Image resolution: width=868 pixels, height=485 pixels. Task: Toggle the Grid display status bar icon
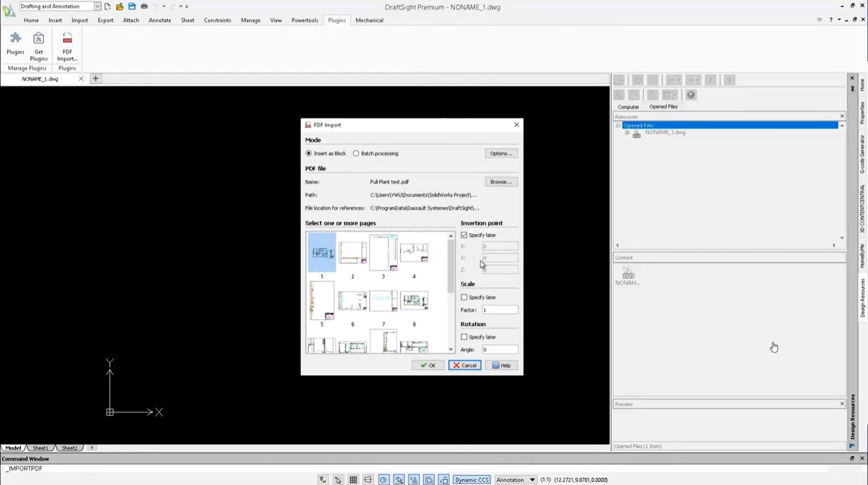353,480
